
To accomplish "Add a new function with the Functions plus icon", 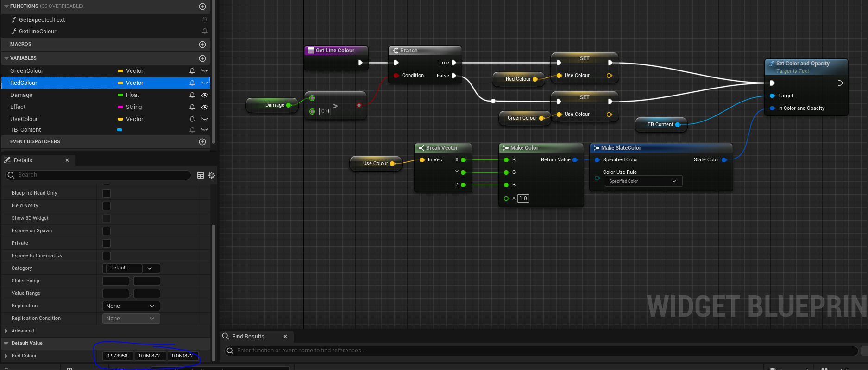I will [x=202, y=6].
